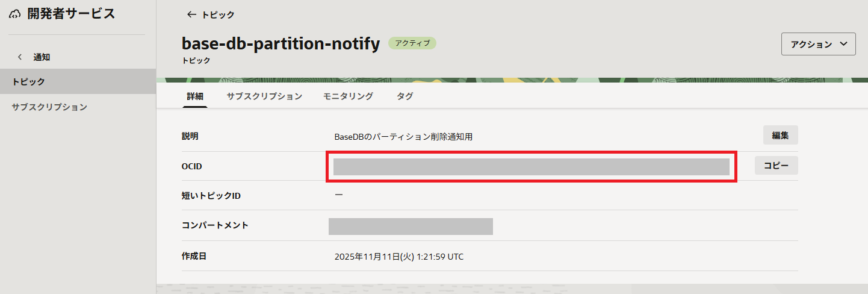This screenshot has height=294, width=868.
Task: Click the アクティブ status badge
Action: tap(412, 43)
